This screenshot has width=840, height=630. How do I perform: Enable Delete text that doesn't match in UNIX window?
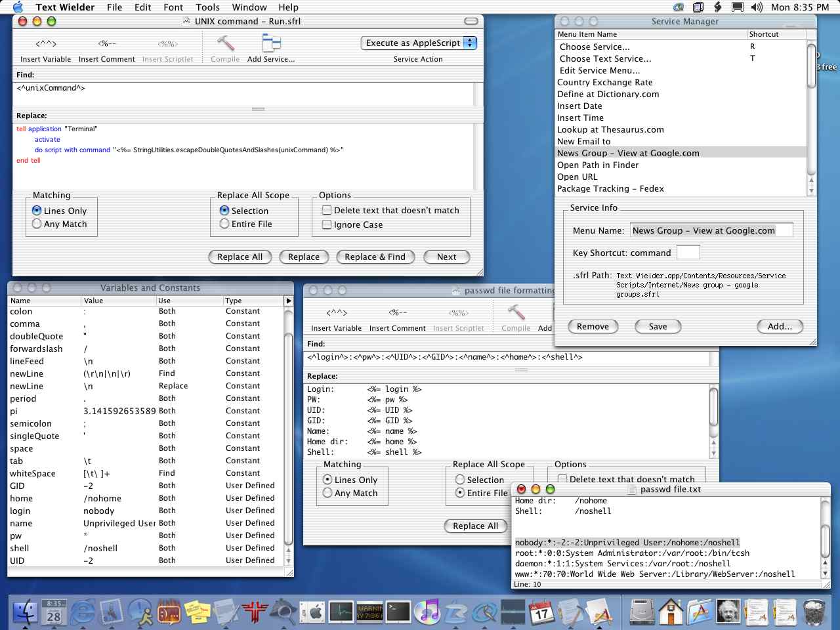(x=326, y=210)
